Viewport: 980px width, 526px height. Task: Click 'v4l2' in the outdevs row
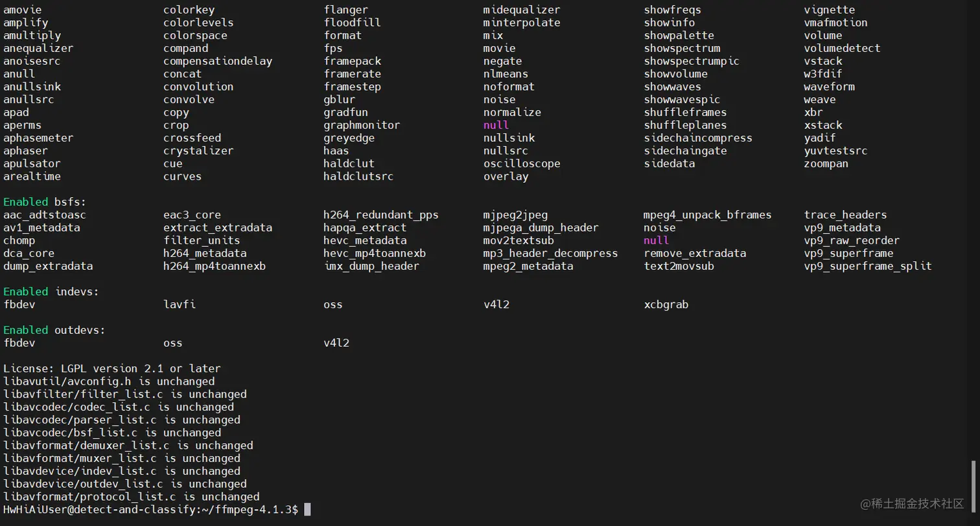click(x=336, y=343)
